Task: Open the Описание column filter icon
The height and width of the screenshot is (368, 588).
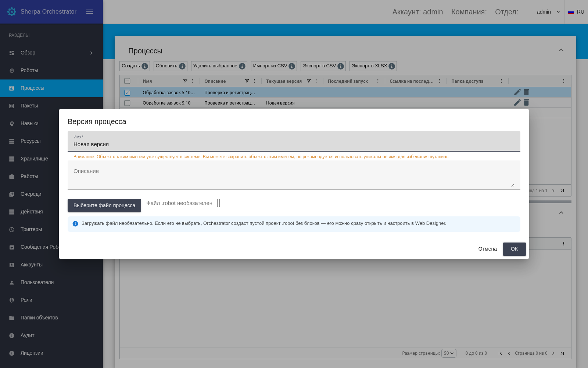Action: [247, 81]
